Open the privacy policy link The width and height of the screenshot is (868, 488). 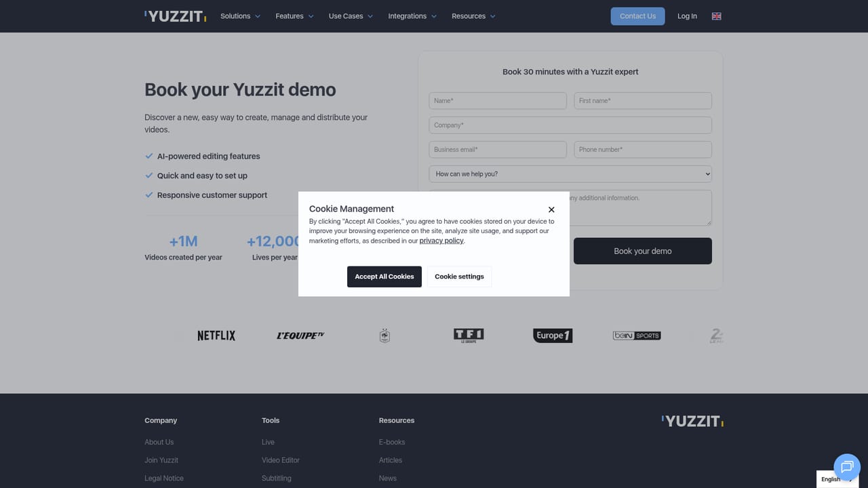441,241
